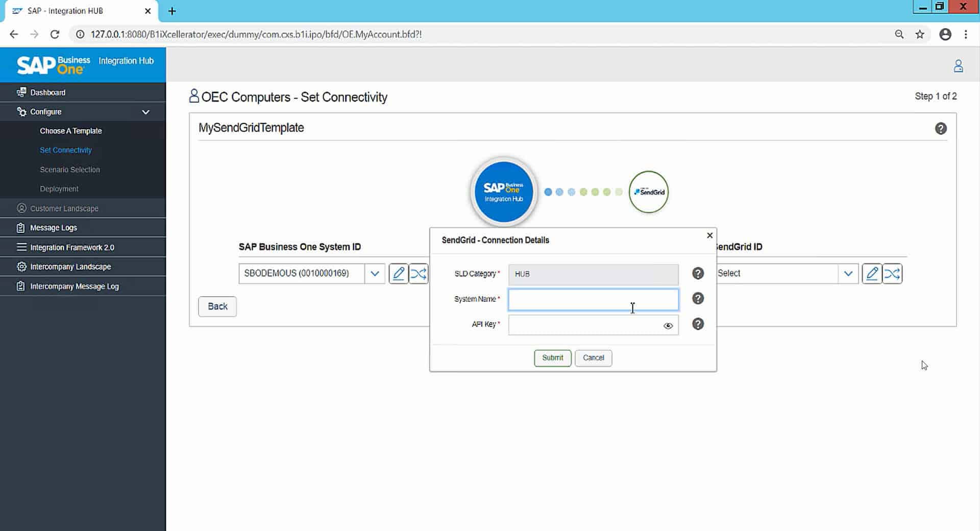Edit the SendGrid ID using pencil icon
This screenshot has width=980, height=531.
tap(872, 274)
